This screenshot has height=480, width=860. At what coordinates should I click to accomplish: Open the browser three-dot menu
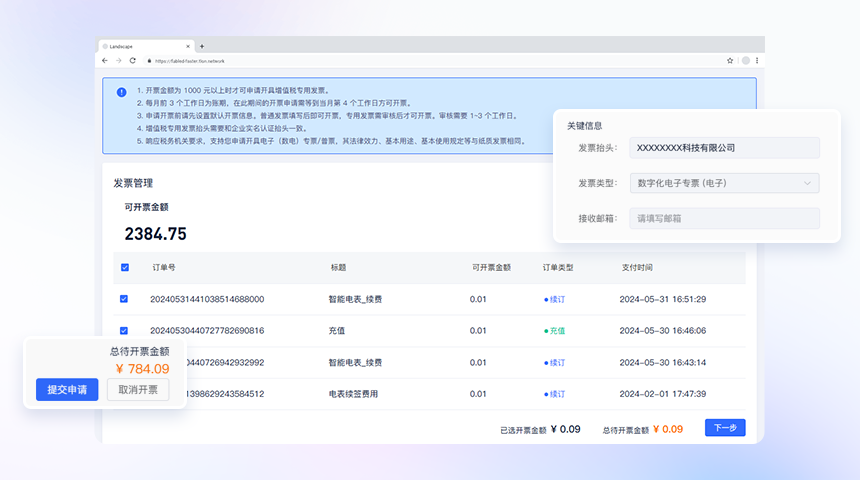click(757, 61)
